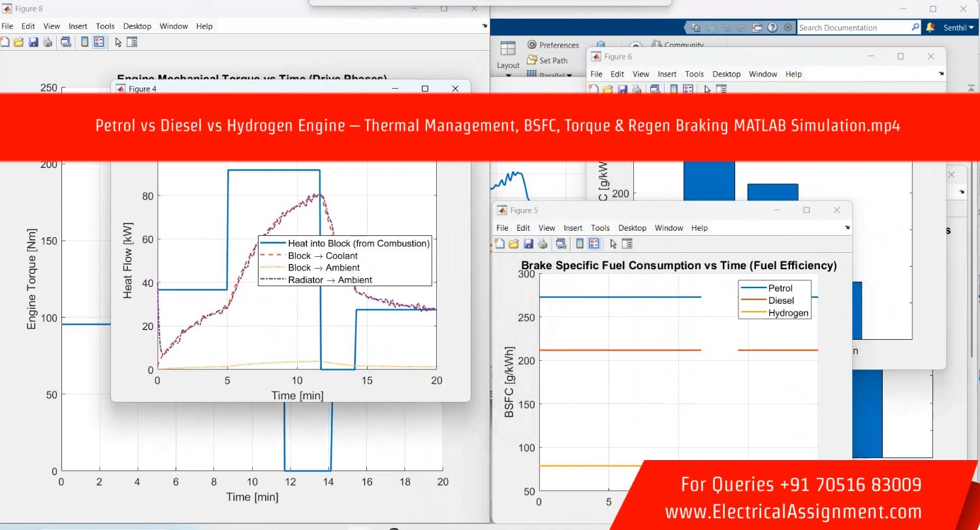Screen dimensions: 980x530
Task: Click the Search Documentation input field
Action: 853,27
